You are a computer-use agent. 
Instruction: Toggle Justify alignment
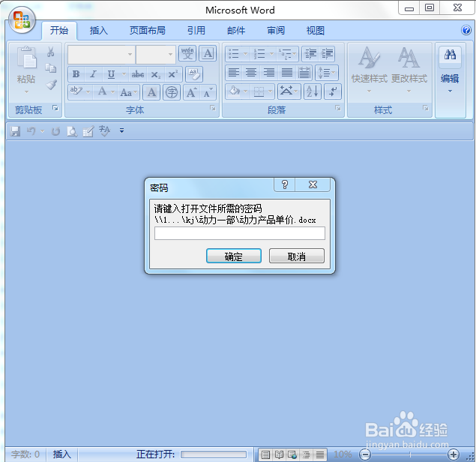point(287,73)
